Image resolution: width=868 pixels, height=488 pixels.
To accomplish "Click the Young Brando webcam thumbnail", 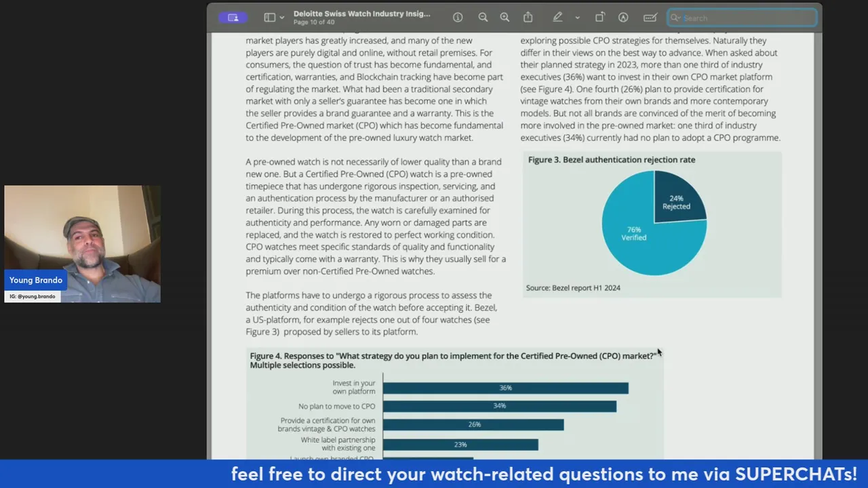I will [82, 244].
